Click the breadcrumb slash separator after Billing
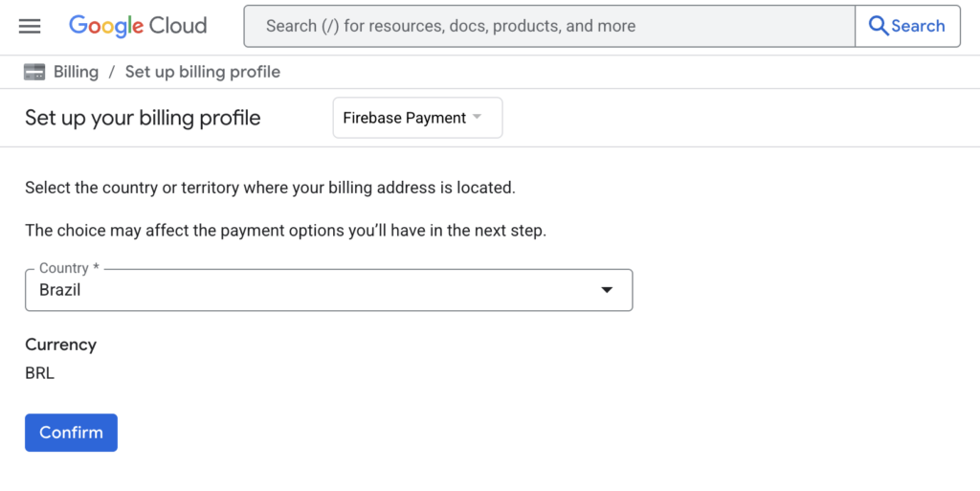 [112, 72]
